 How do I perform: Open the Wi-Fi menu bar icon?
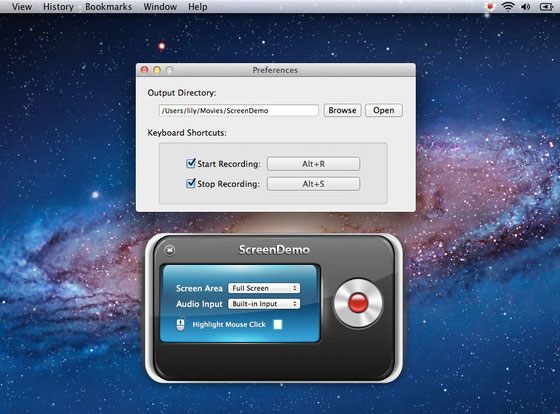(x=508, y=6)
